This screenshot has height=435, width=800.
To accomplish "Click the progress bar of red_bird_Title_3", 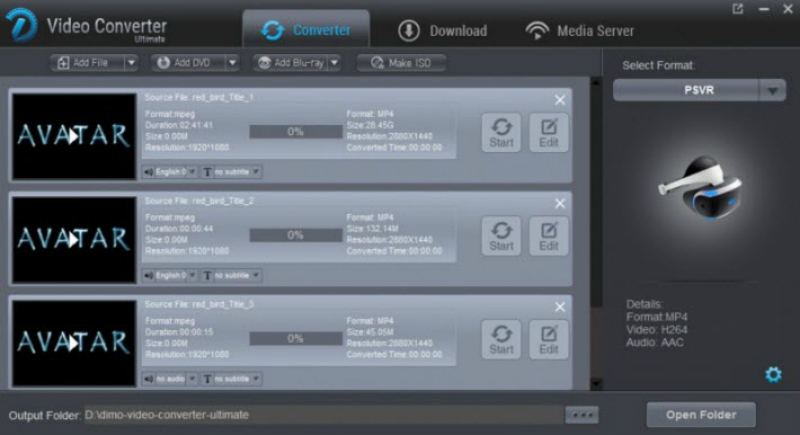I will coord(295,339).
